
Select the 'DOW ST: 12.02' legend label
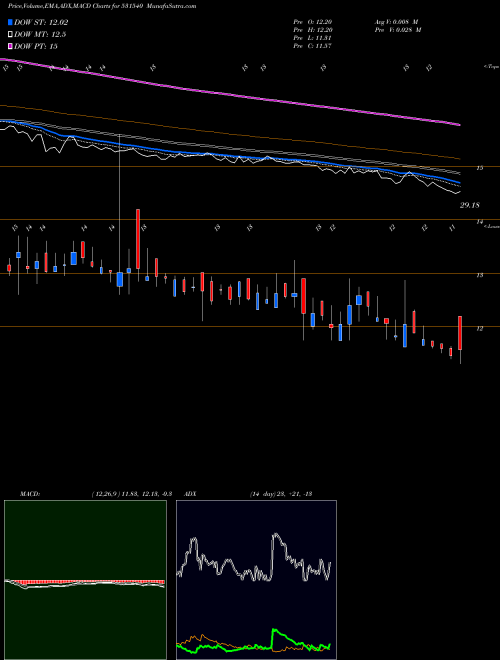(x=41, y=22)
